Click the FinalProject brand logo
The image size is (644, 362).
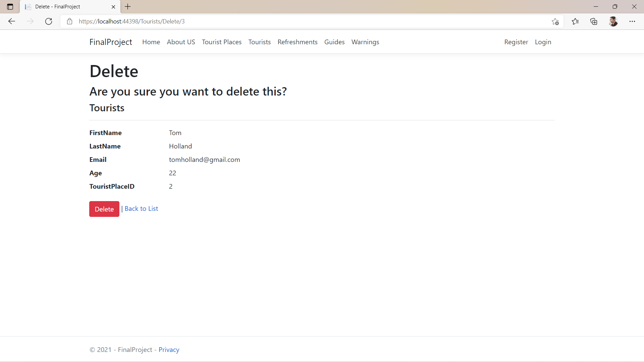point(111,42)
